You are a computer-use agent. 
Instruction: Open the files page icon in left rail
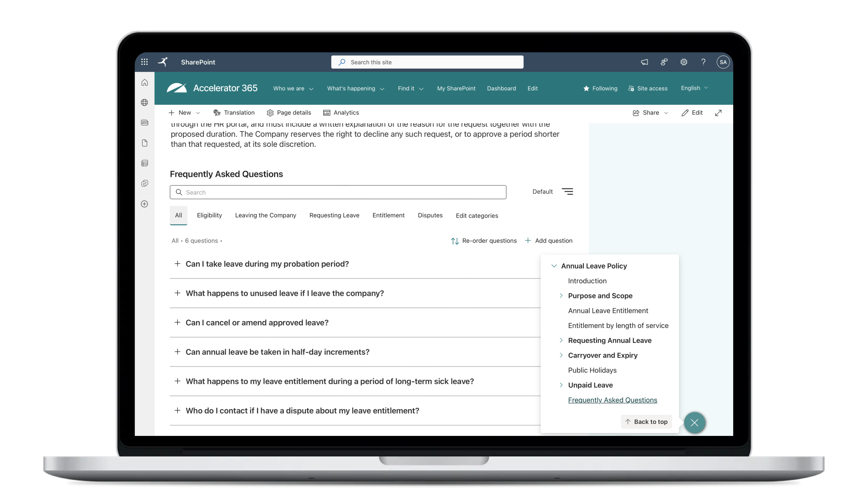coord(145,143)
